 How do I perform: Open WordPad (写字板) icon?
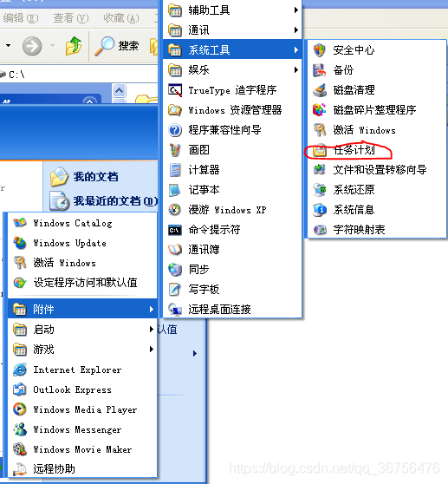coord(175,289)
